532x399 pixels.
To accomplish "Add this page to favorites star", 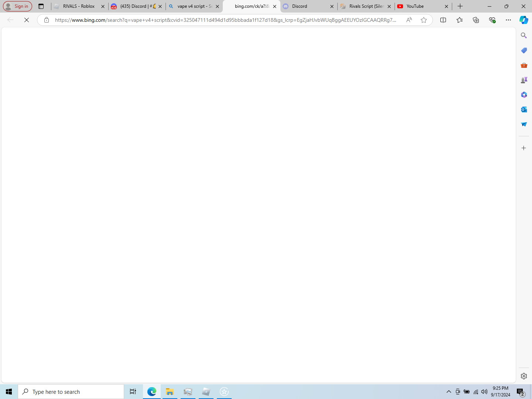I will [x=424, y=20].
